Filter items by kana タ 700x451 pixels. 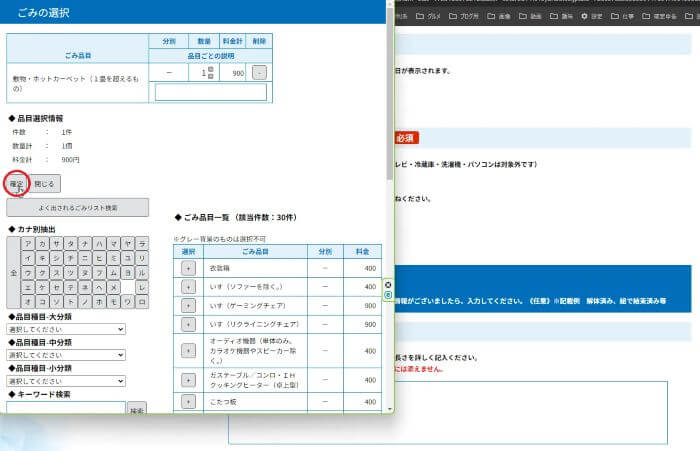[x=71, y=243]
